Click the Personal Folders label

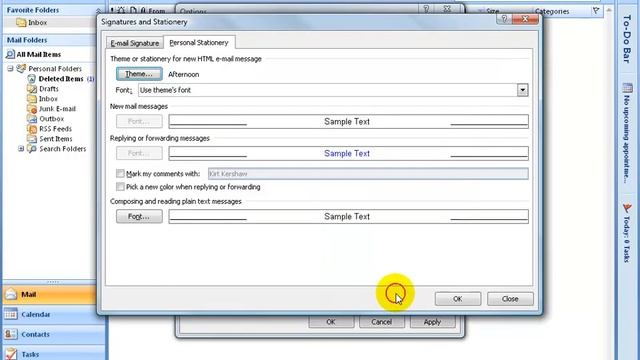(x=55, y=69)
